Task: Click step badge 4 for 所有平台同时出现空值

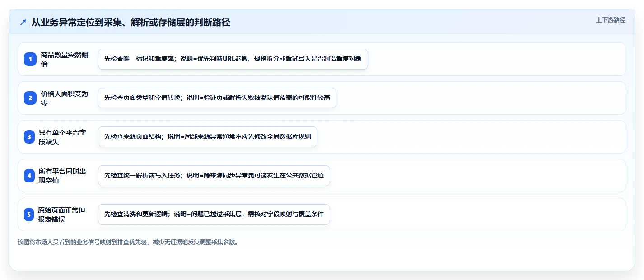Action: [x=30, y=176]
